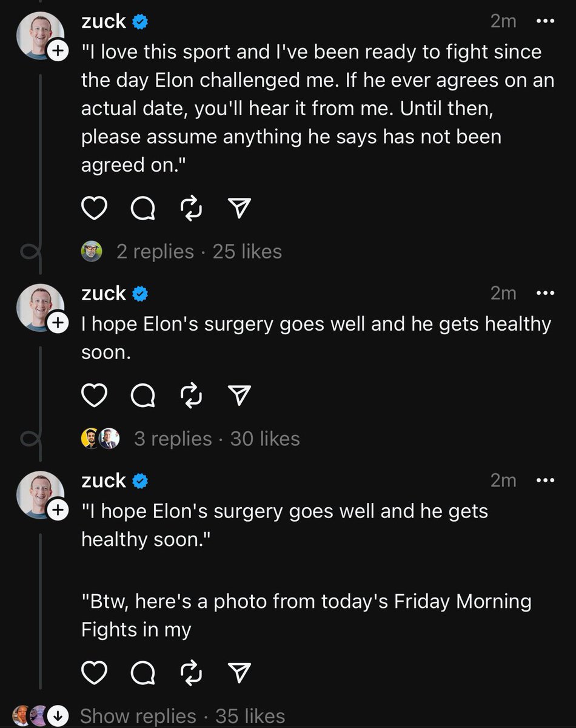Like the 'Friday Morning Fights' post

[x=94, y=672]
